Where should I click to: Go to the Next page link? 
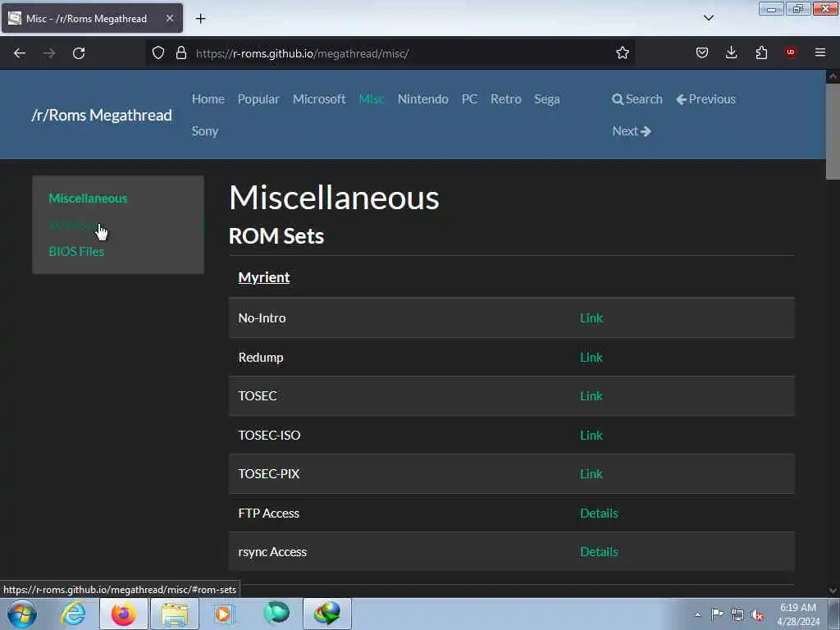[632, 131]
